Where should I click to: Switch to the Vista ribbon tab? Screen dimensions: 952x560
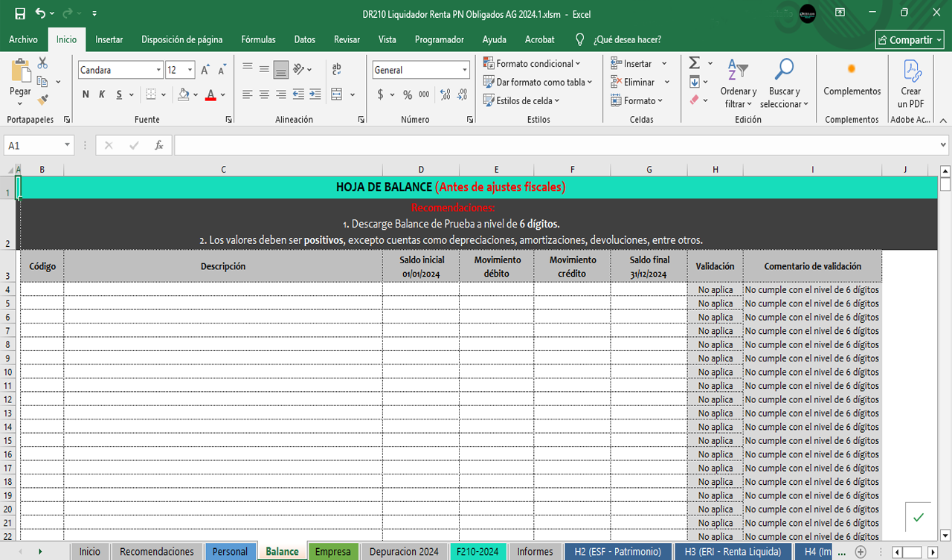[x=387, y=39]
